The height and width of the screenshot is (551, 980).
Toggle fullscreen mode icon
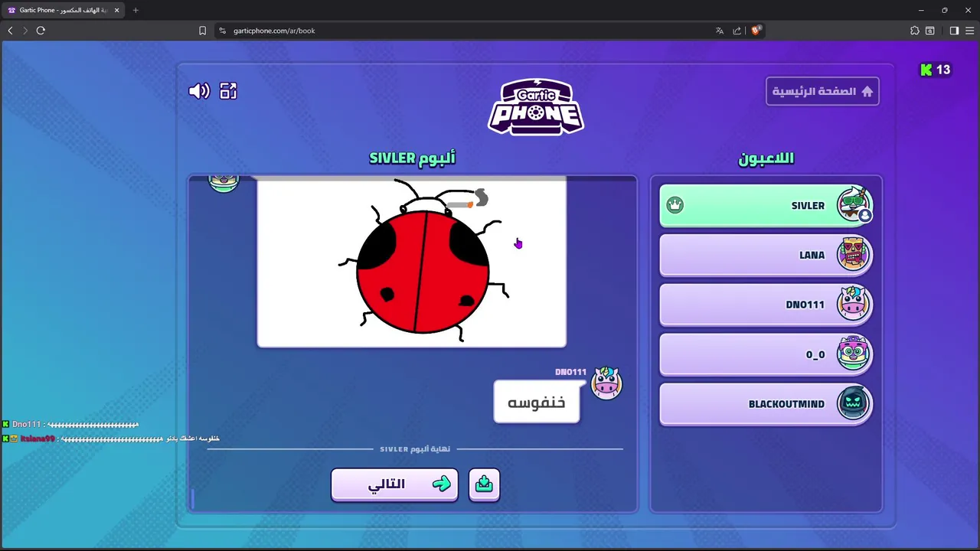228,91
